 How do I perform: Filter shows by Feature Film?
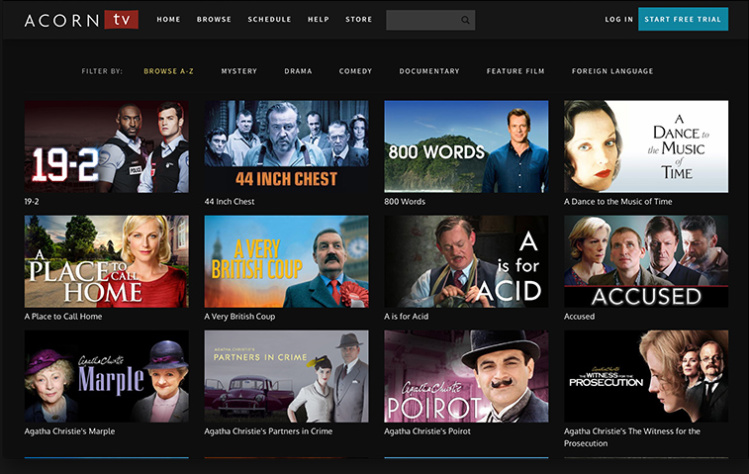pos(515,71)
